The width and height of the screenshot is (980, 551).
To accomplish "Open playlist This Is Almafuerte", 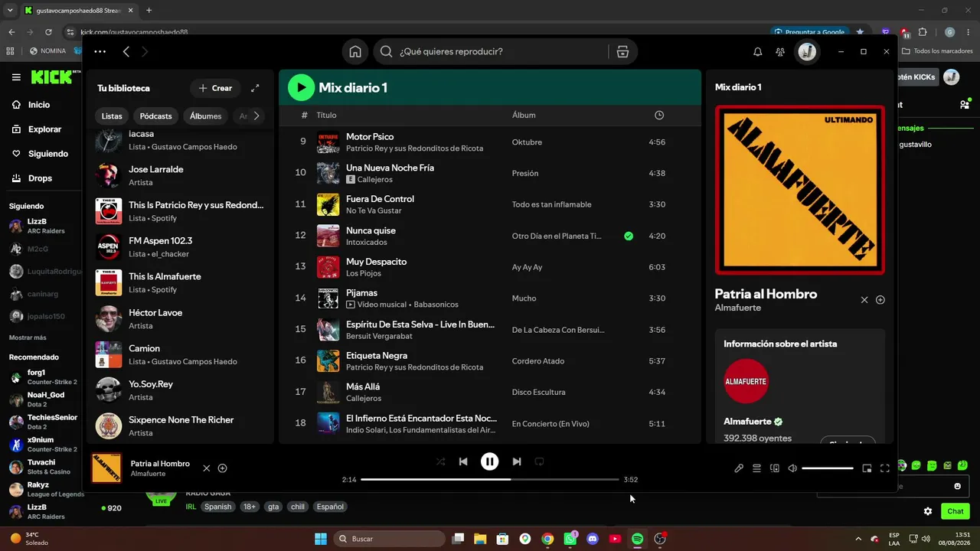I will (180, 282).
